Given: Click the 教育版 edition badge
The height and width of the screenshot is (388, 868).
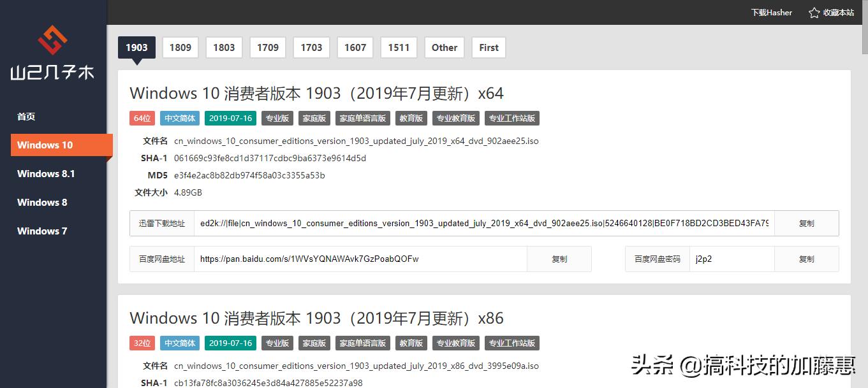Looking at the screenshot, I should coord(411,118).
